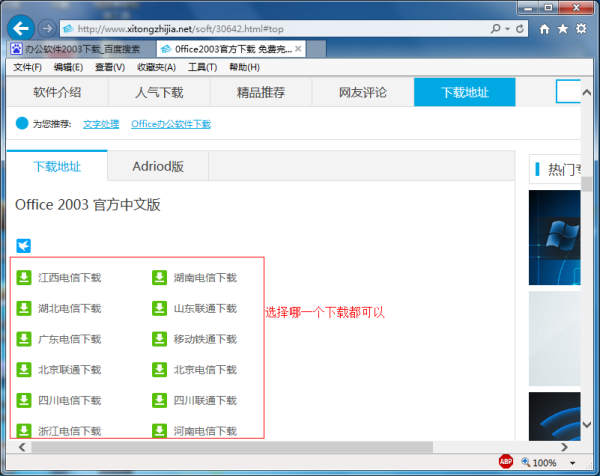Open the 湖北电信下载 text link
The width and height of the screenshot is (600, 476).
pos(70,308)
